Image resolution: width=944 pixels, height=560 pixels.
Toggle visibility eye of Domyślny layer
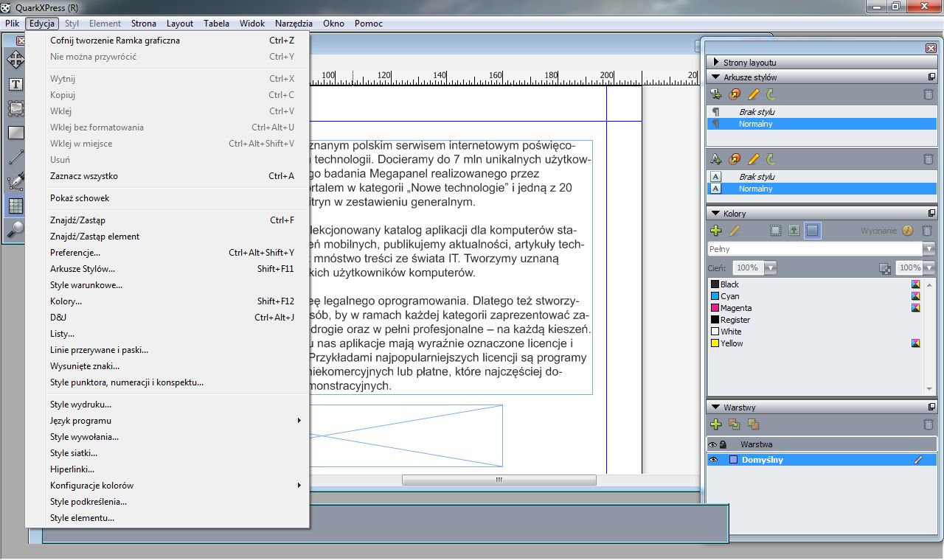[x=713, y=460]
